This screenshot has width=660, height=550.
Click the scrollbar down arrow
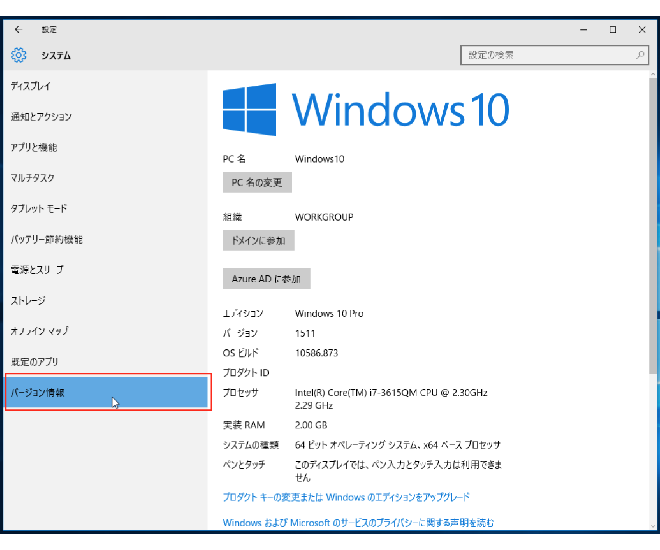click(653, 526)
